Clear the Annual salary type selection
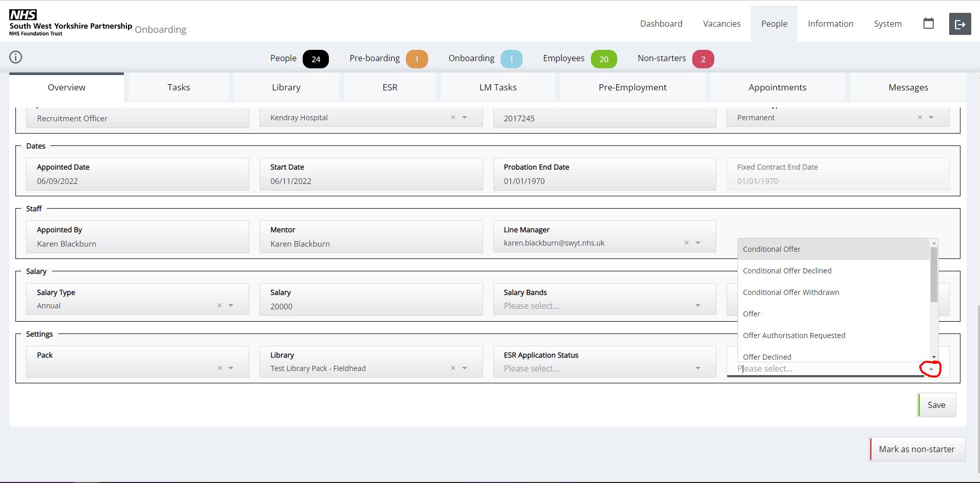This screenshot has width=980, height=483. (219, 306)
